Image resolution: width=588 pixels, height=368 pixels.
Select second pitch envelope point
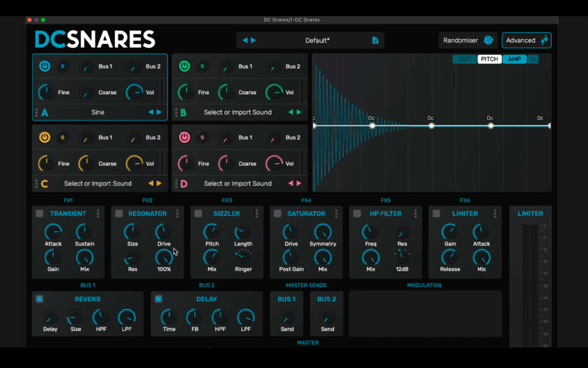(x=372, y=126)
